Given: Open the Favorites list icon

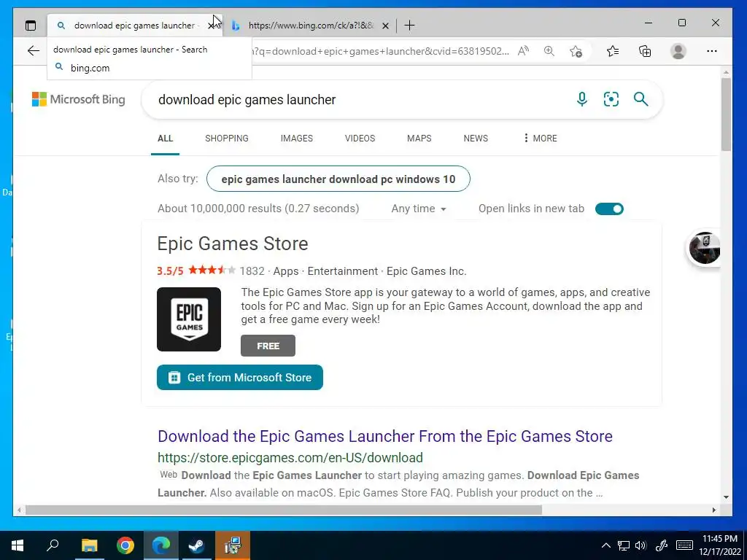Looking at the screenshot, I should (613, 51).
